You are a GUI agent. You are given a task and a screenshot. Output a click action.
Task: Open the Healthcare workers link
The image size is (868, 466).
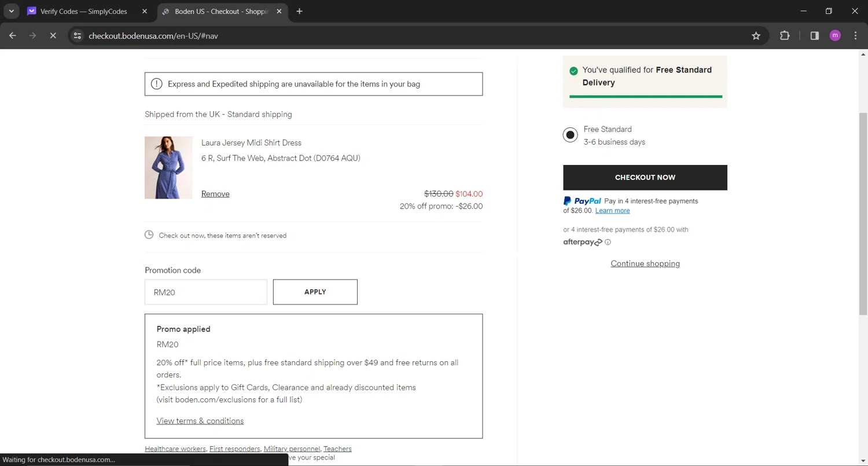(x=175, y=449)
